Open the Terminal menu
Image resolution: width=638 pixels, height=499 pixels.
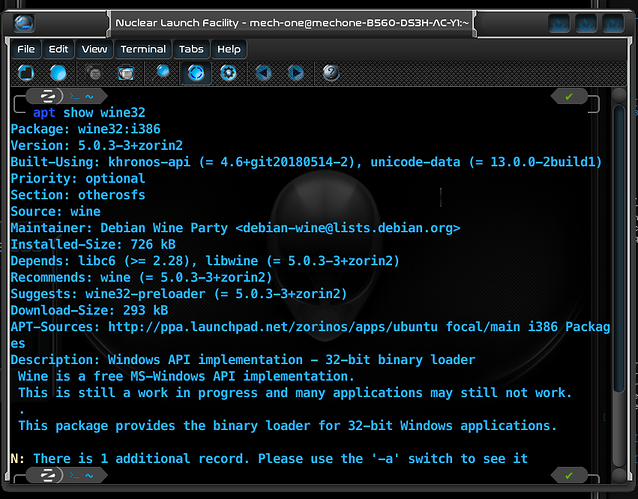(143, 49)
